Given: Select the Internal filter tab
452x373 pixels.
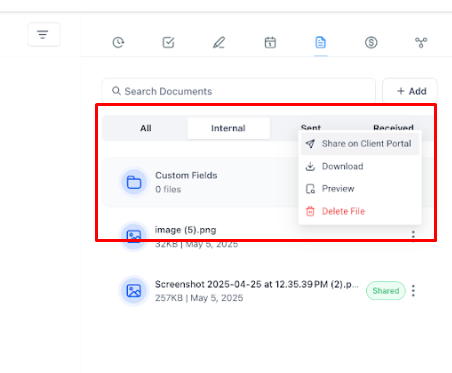Looking at the screenshot, I should 228,128.
